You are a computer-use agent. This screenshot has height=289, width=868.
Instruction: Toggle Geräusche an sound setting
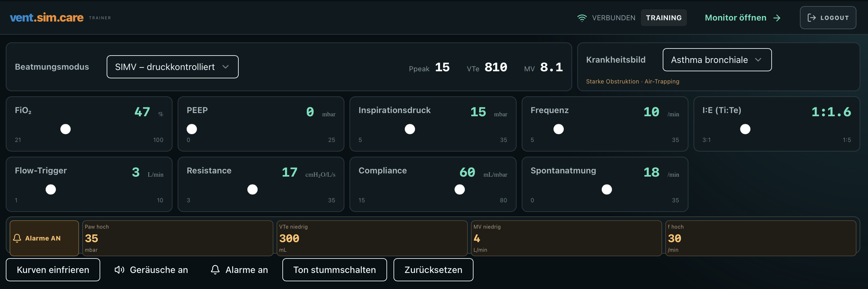(x=151, y=270)
